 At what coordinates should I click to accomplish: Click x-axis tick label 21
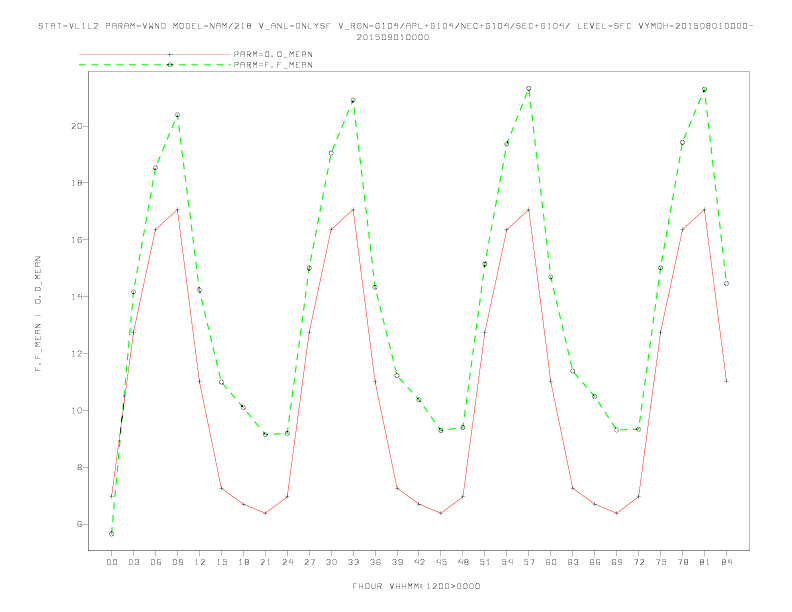coord(265,562)
